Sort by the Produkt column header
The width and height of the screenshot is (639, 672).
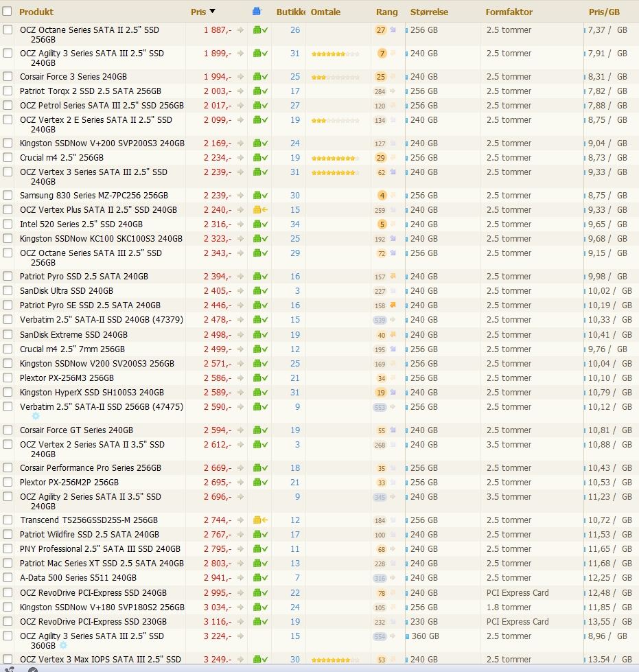coord(36,12)
